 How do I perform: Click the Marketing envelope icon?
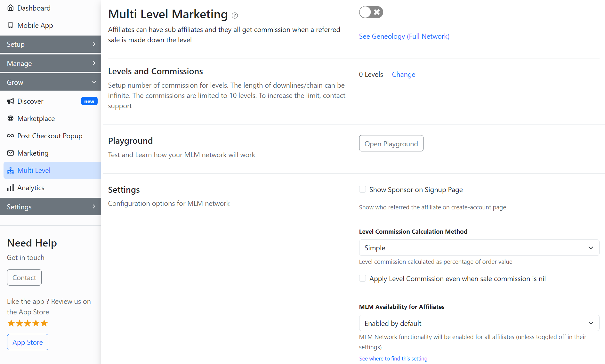[x=11, y=153]
